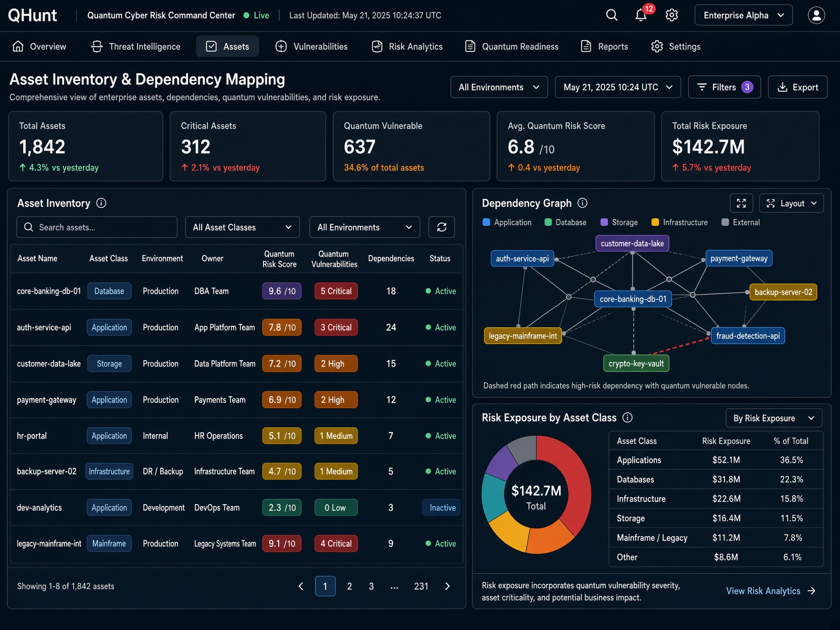Viewport: 840px width, 630px height.
Task: Expand the Enterprise Alpha tenant dropdown
Action: click(x=743, y=15)
